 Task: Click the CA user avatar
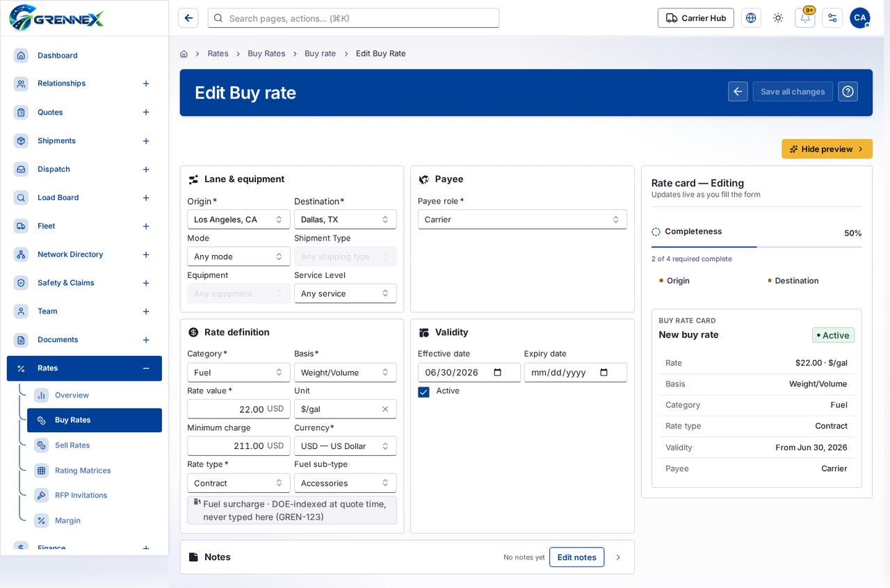coord(860,18)
